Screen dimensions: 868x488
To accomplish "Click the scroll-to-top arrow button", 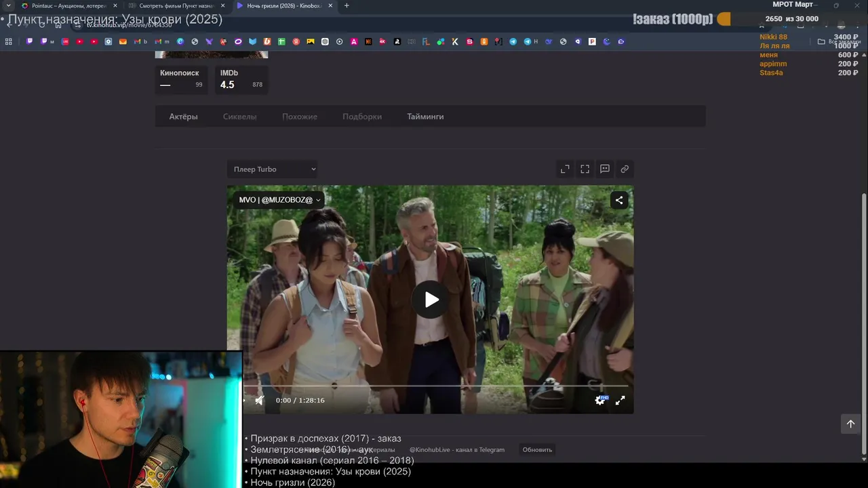I will pyautogui.click(x=850, y=424).
